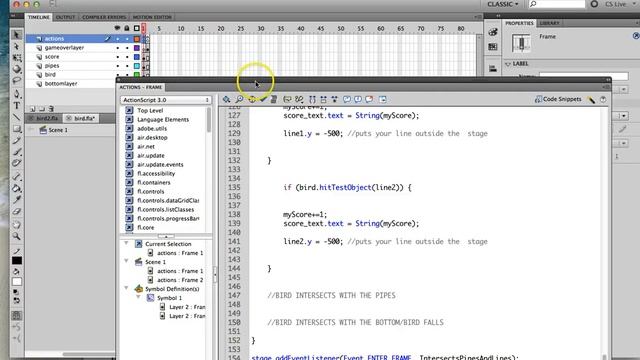This screenshot has height=360, width=640.
Task: Pick the Eyedropper tool
Action: 17,200
